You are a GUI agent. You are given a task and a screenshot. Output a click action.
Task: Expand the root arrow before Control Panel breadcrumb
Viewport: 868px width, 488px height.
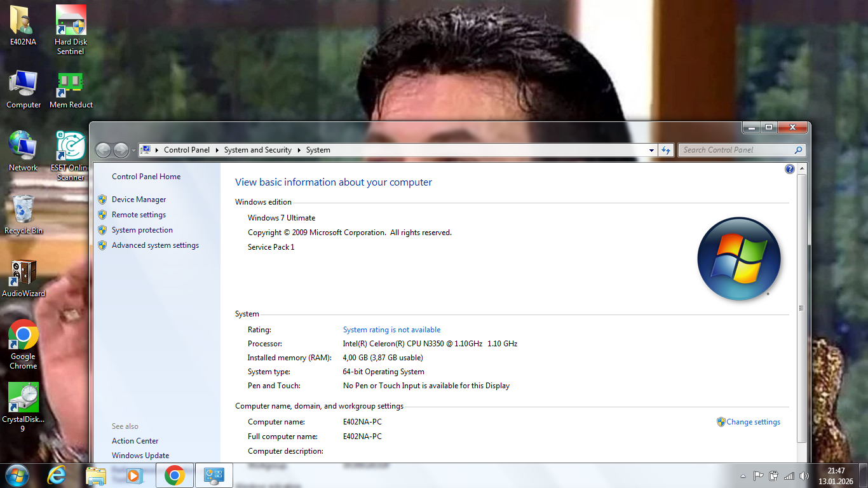tap(157, 150)
